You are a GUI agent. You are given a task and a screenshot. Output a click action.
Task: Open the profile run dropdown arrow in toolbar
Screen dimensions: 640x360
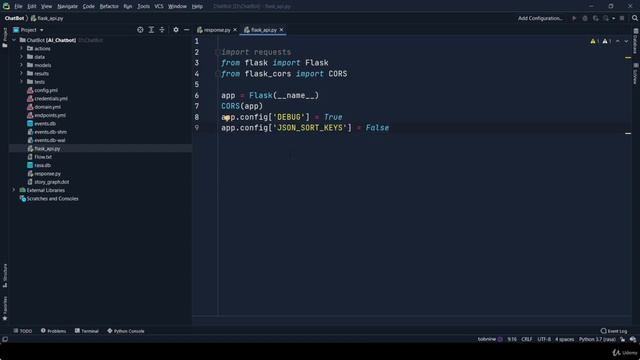point(613,18)
